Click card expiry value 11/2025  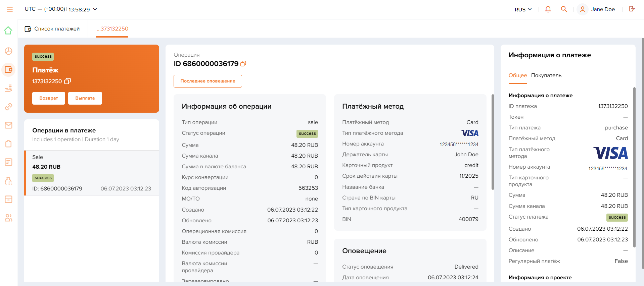pyautogui.click(x=469, y=176)
